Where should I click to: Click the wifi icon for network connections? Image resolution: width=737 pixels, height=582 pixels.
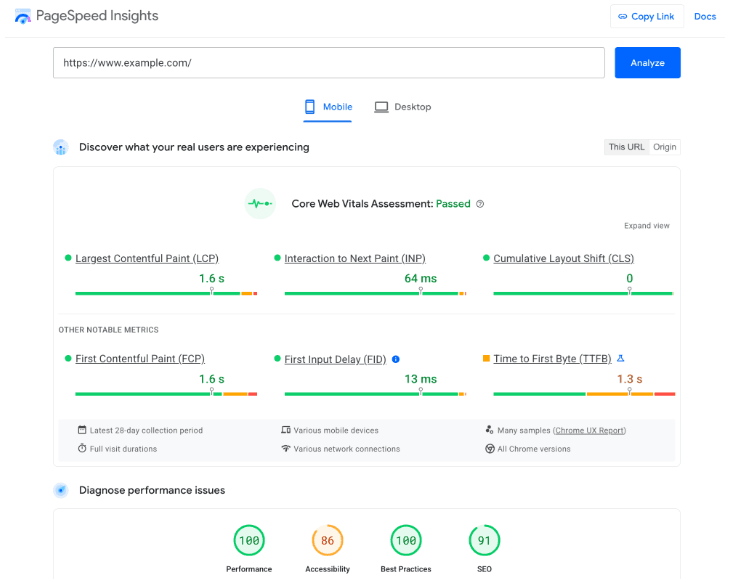286,448
